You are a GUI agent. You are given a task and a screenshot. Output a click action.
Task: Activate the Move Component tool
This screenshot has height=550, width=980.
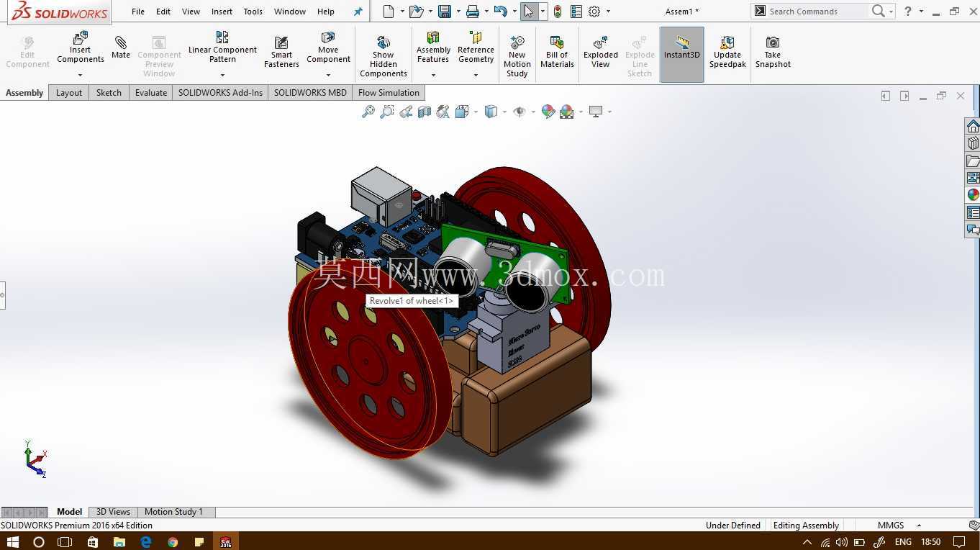pyautogui.click(x=328, y=48)
